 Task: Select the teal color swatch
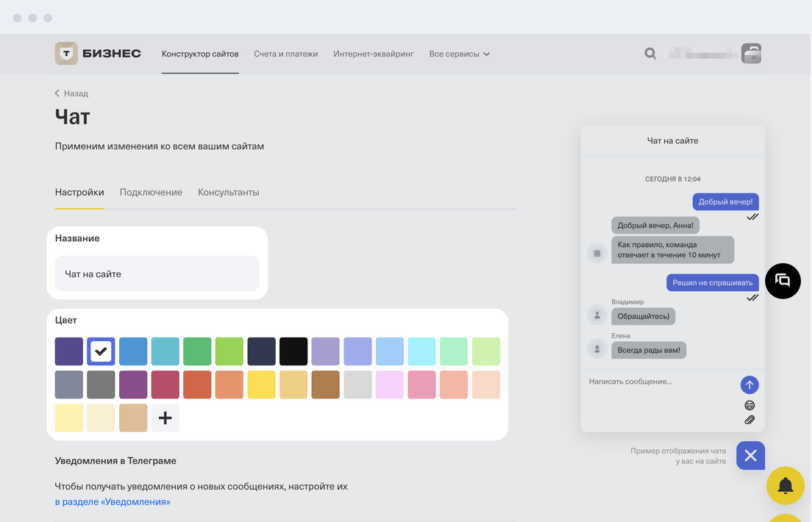point(165,351)
